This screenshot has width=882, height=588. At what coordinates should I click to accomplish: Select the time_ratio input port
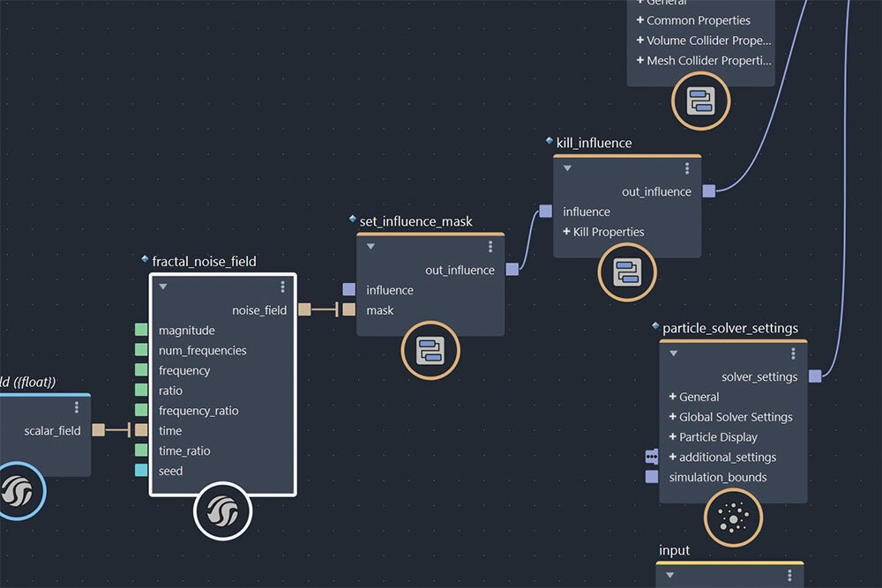click(x=141, y=450)
